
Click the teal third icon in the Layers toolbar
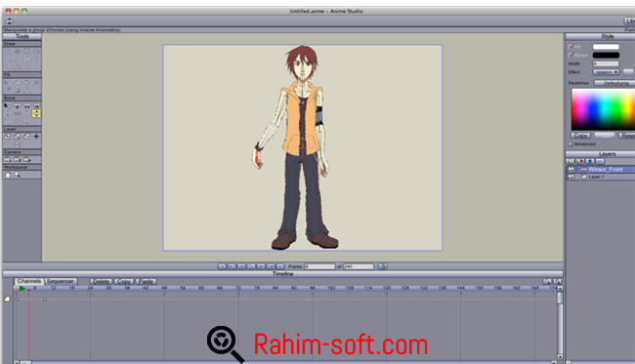click(590, 161)
